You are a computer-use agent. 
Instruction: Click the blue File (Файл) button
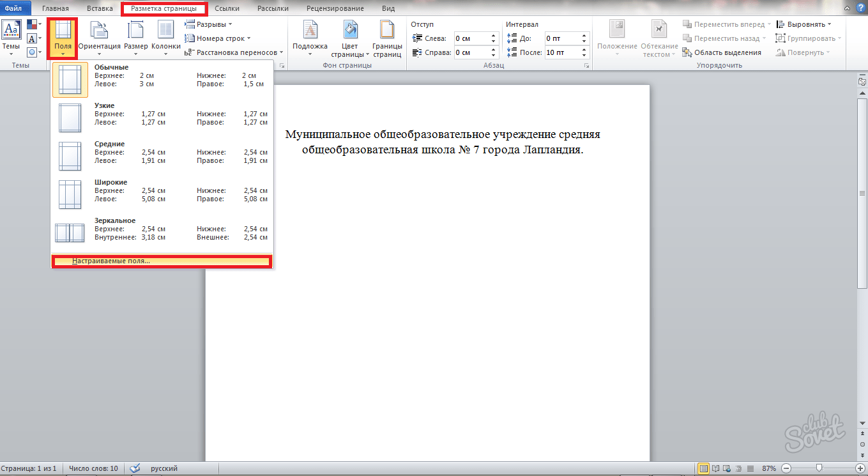pos(15,9)
